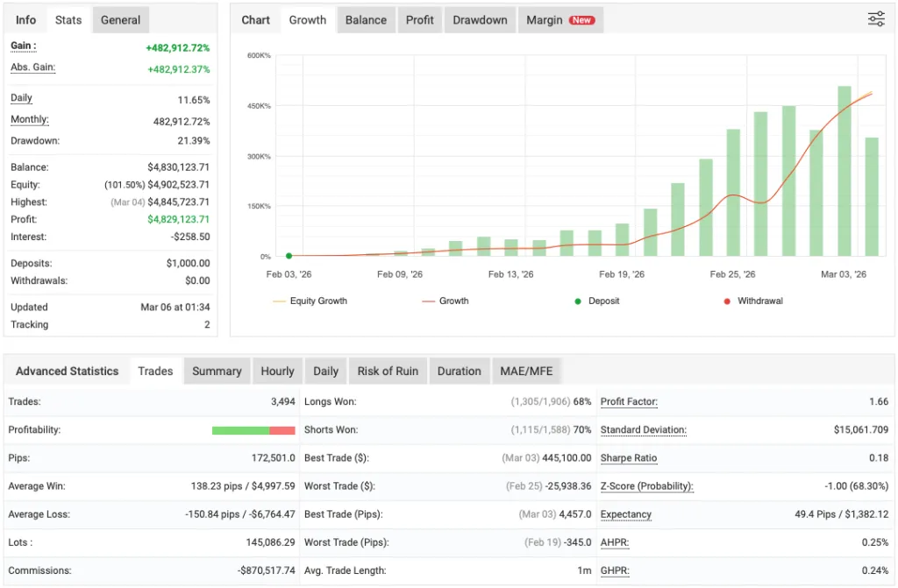View the Risk of Ruin tab

click(x=388, y=371)
